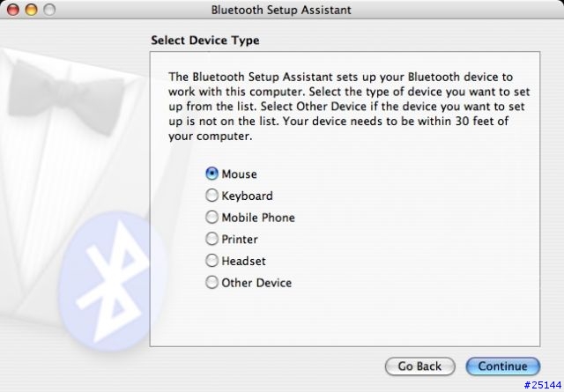Screen dimensions: 564x392
Task: Click the Mobile Phone text label
Action: point(258,218)
